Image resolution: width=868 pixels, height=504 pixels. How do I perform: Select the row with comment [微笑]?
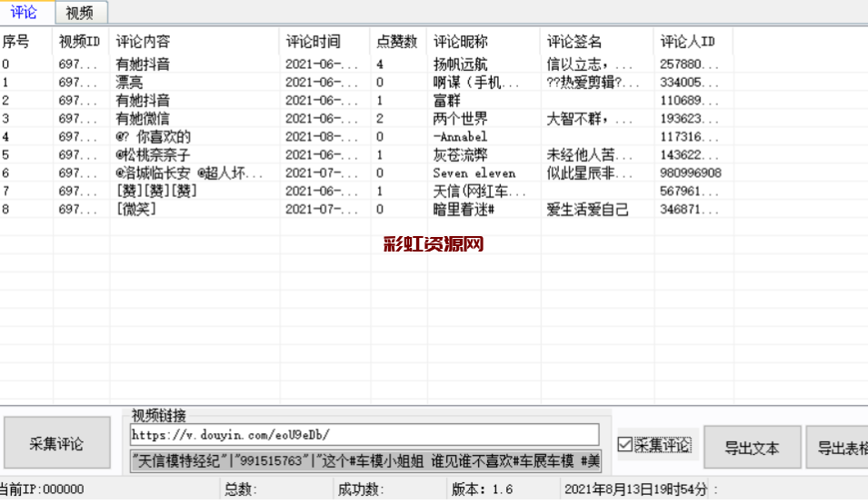136,210
